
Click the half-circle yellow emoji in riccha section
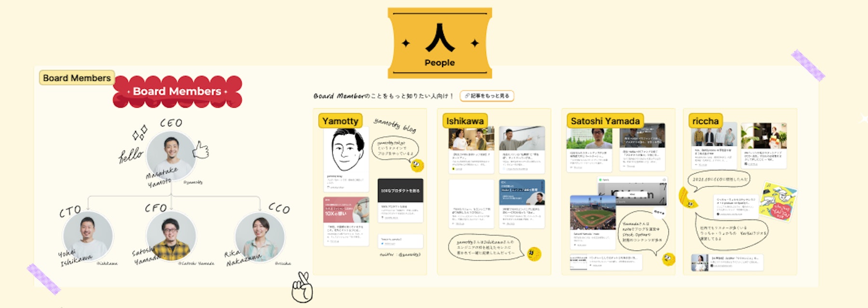point(687,197)
